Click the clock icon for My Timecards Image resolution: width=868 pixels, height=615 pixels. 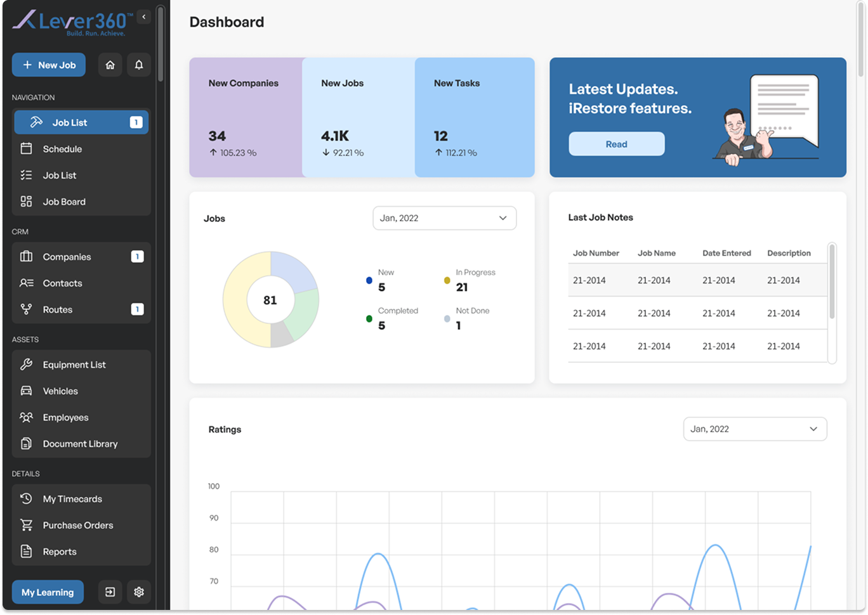(x=26, y=499)
